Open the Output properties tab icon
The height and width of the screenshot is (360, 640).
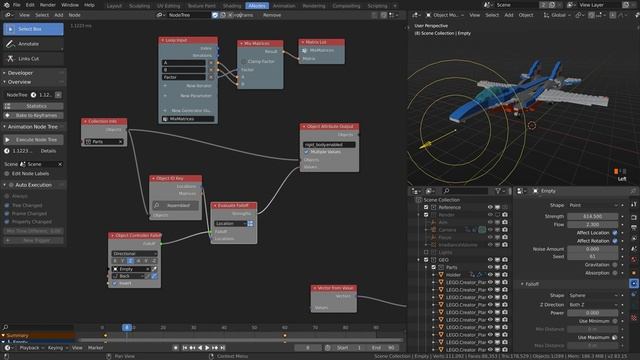point(634,227)
